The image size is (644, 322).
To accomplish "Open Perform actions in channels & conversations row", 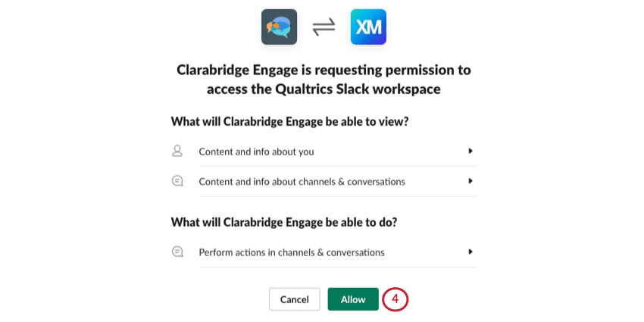I will pyautogui.click(x=324, y=252).
